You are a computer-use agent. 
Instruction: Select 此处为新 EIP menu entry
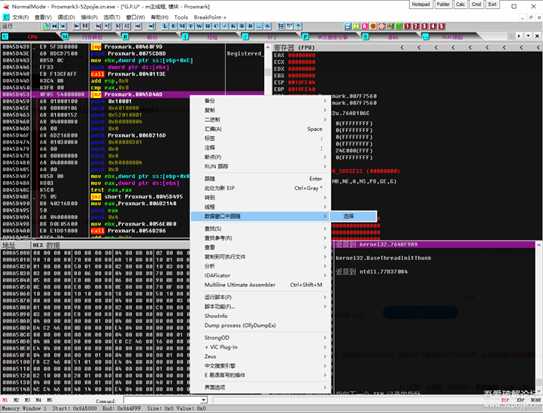pyautogui.click(x=260, y=188)
